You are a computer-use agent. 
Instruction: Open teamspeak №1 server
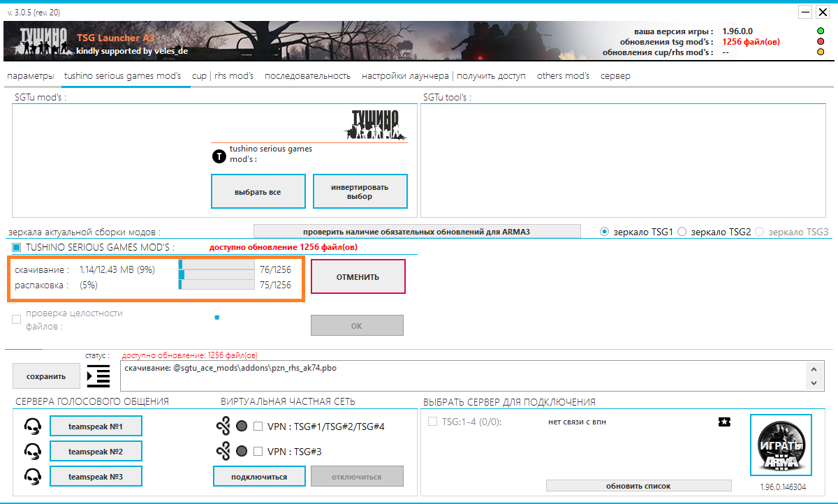pos(96,426)
